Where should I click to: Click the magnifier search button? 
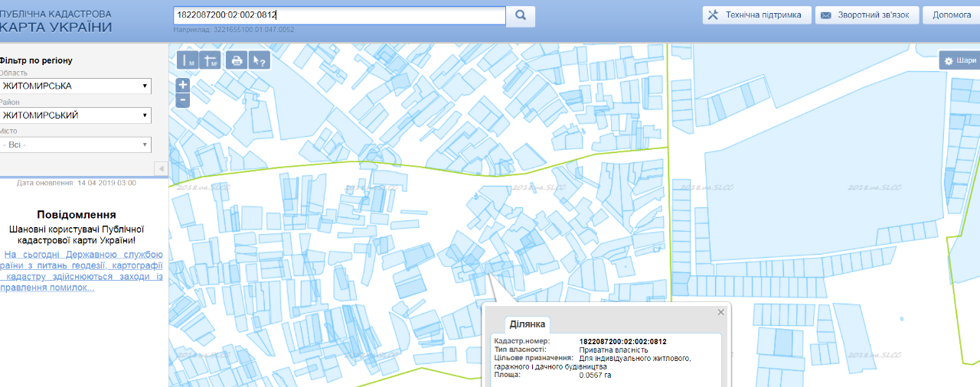[x=521, y=15]
